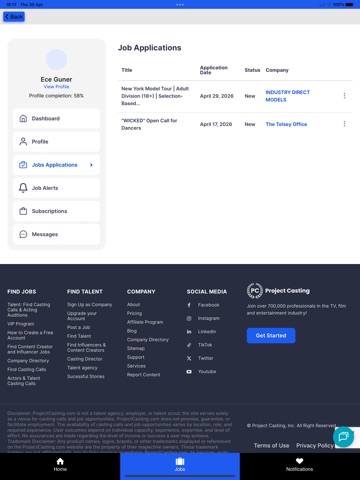Click New York Model Tour job title
360x480 pixels.
(155, 96)
